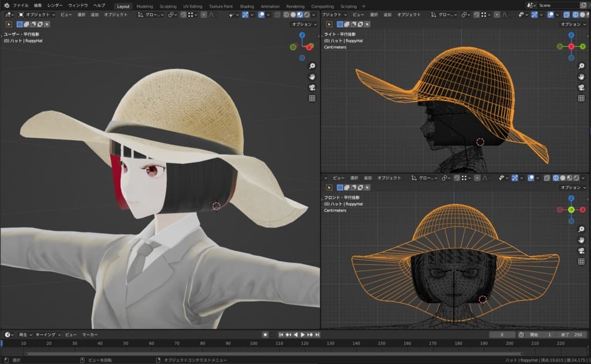The height and width of the screenshot is (364, 591).
Task: Click the play animation button in timeline
Action: click(303, 335)
